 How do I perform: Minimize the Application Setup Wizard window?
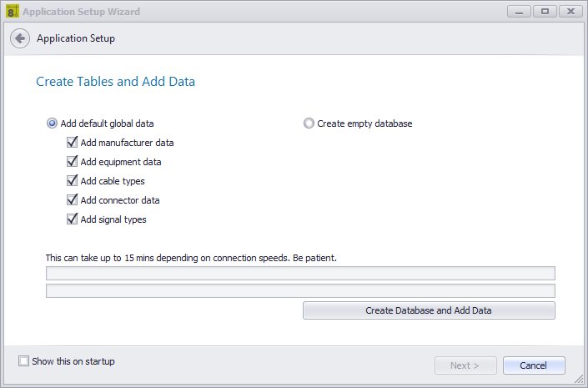[x=519, y=12]
